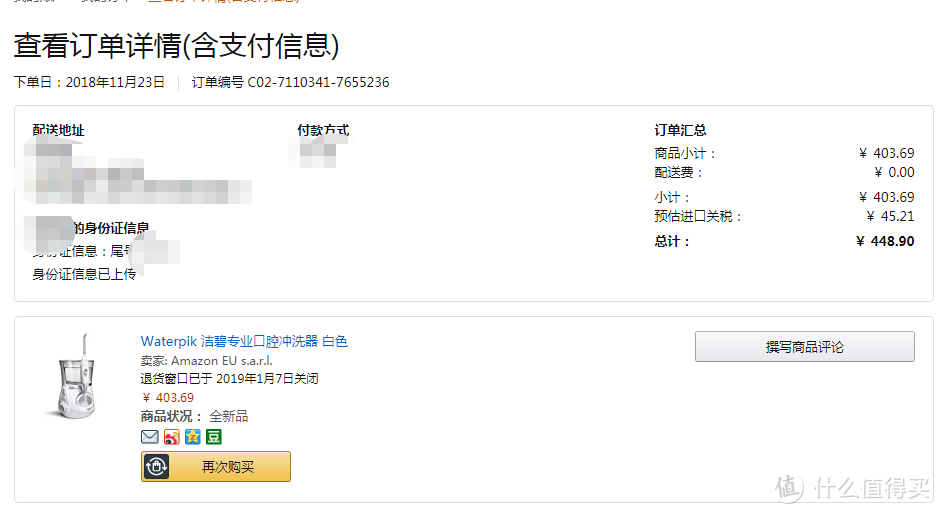Click the email envelope share icon
This screenshot has height=514, width=941.
(150, 437)
